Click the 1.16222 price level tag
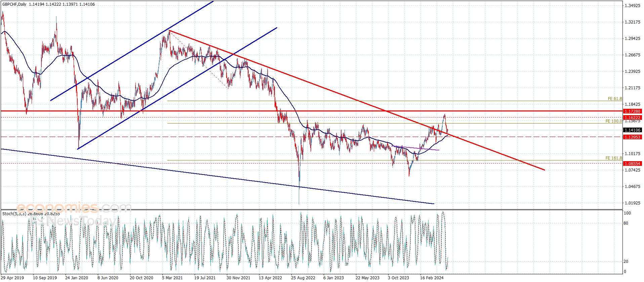644x282 pixels. (632, 117)
